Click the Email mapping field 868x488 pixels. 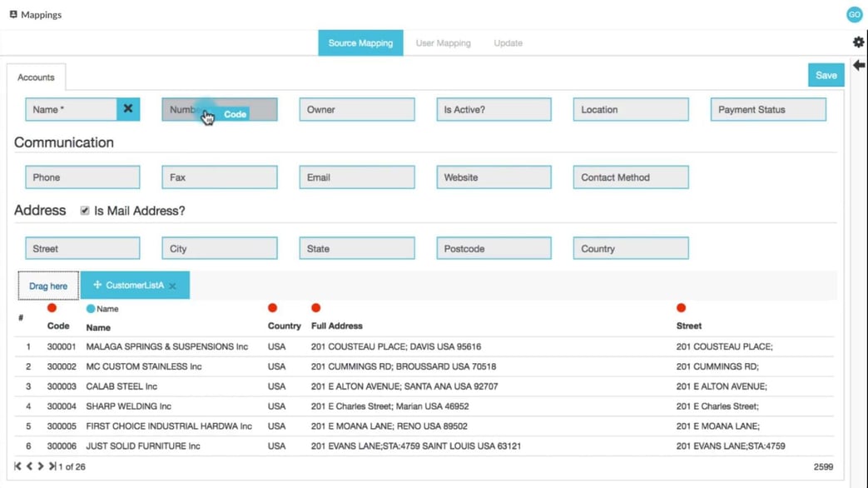pos(357,177)
